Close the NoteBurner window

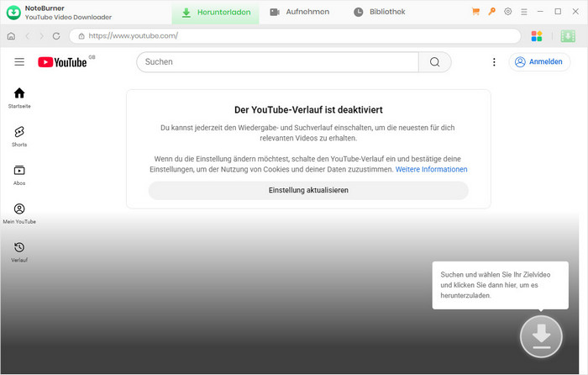[x=575, y=12]
